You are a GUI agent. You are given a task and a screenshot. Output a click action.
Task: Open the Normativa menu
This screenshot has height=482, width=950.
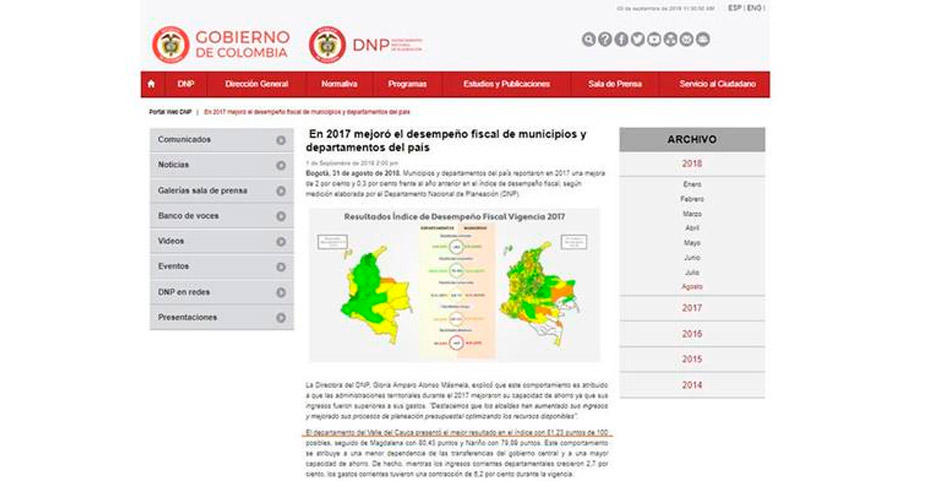coord(339,84)
